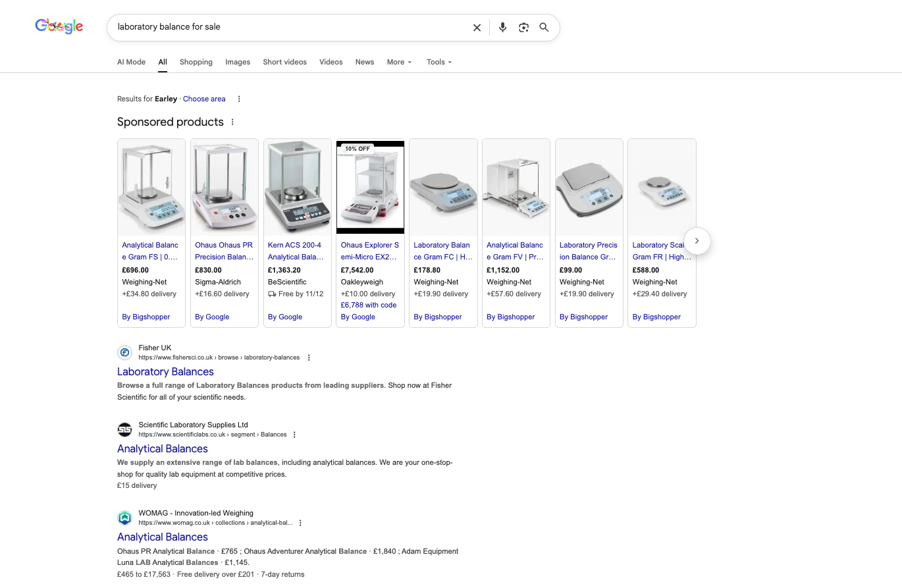Click Kern ACS 200-4 product image
Screen dimensions: 902x588
(297, 186)
